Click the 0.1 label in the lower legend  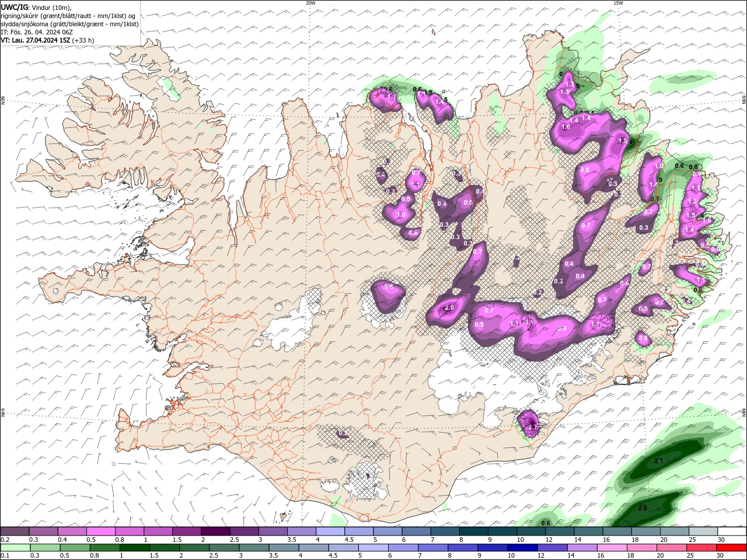click(5, 556)
